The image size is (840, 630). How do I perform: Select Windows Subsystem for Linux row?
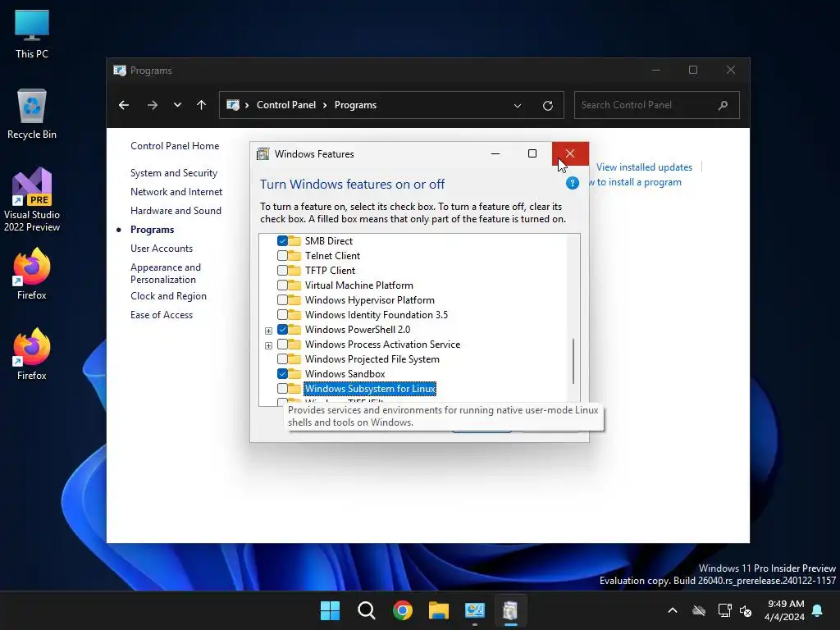click(370, 388)
